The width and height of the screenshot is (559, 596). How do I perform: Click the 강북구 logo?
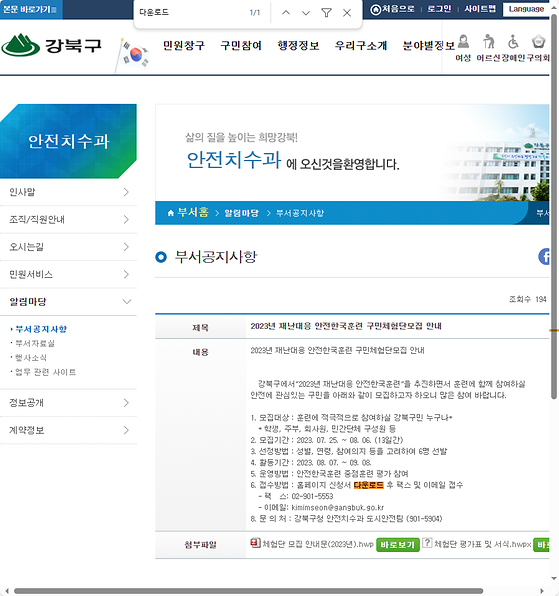coord(51,46)
